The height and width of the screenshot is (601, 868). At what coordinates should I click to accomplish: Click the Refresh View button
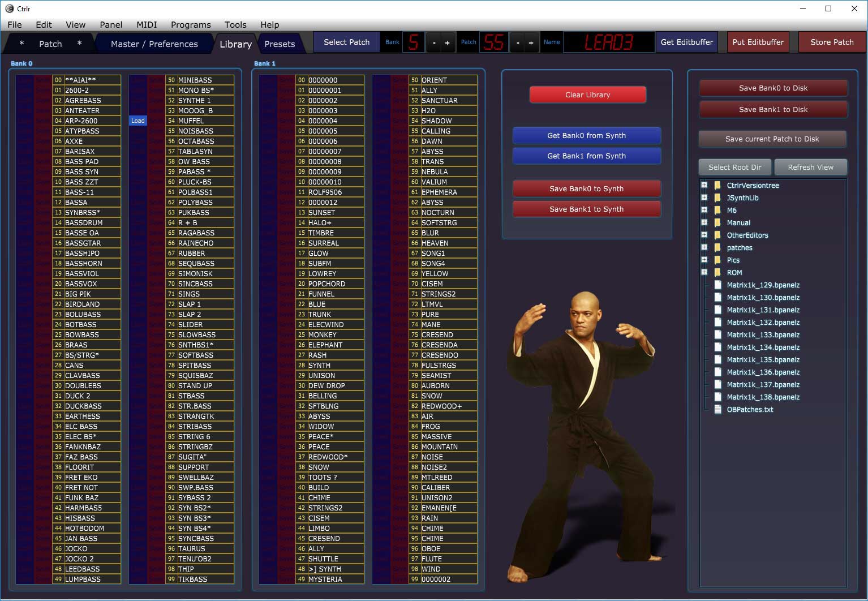click(811, 168)
